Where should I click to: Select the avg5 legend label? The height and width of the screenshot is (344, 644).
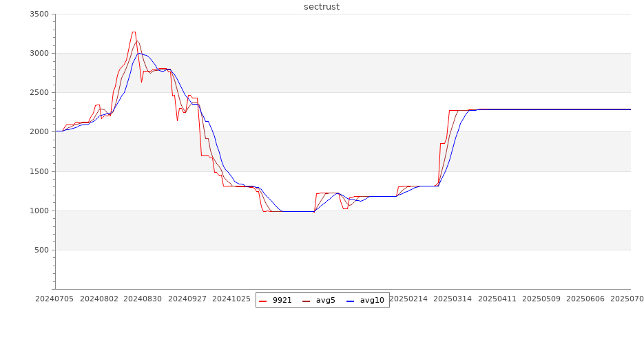click(326, 301)
